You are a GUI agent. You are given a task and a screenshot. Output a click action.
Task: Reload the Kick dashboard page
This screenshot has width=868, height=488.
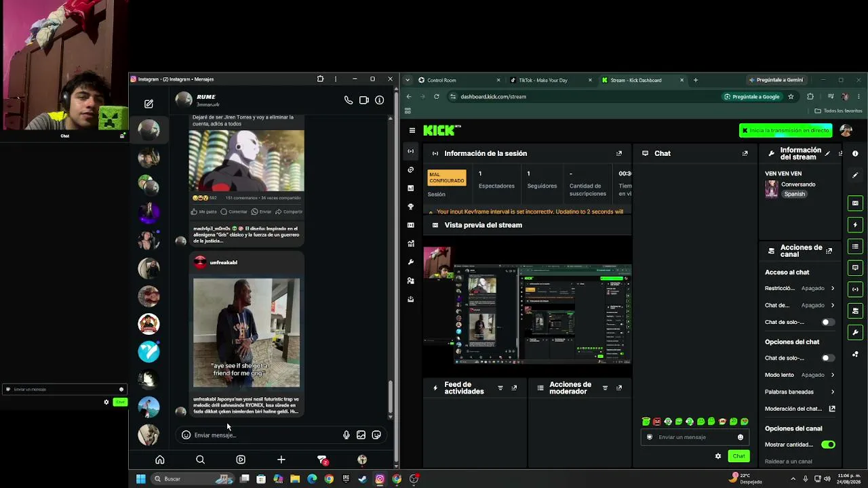[436, 97]
